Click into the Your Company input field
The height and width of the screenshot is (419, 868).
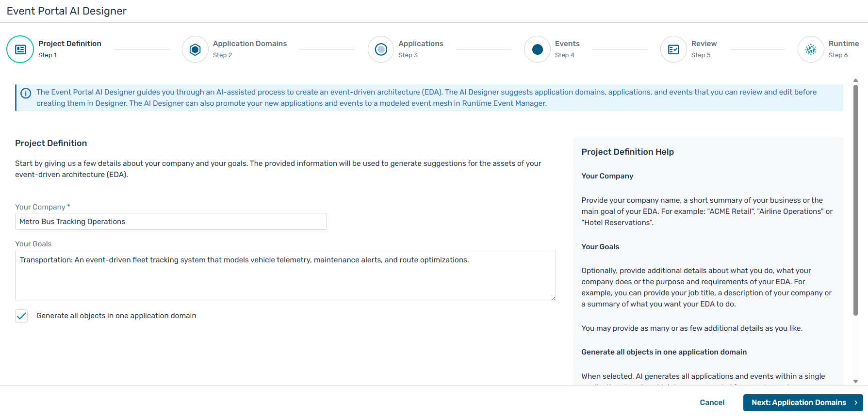pos(171,222)
